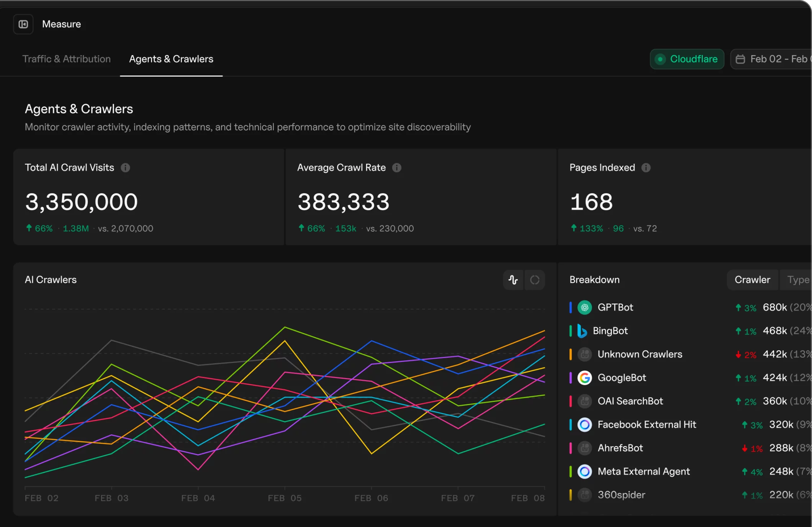The height and width of the screenshot is (527, 812).
Task: Click the Meta External Agent row
Action: point(644,471)
